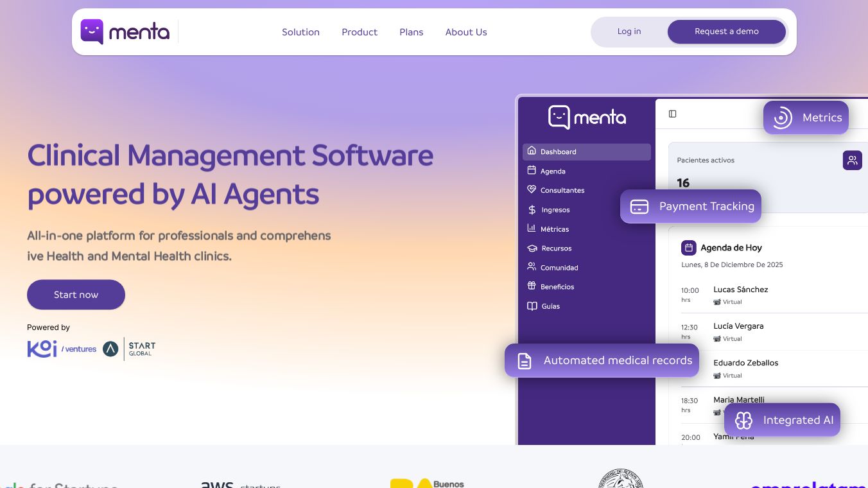Click the Integrated AI badge
The width and height of the screenshot is (868, 488).
[782, 420]
